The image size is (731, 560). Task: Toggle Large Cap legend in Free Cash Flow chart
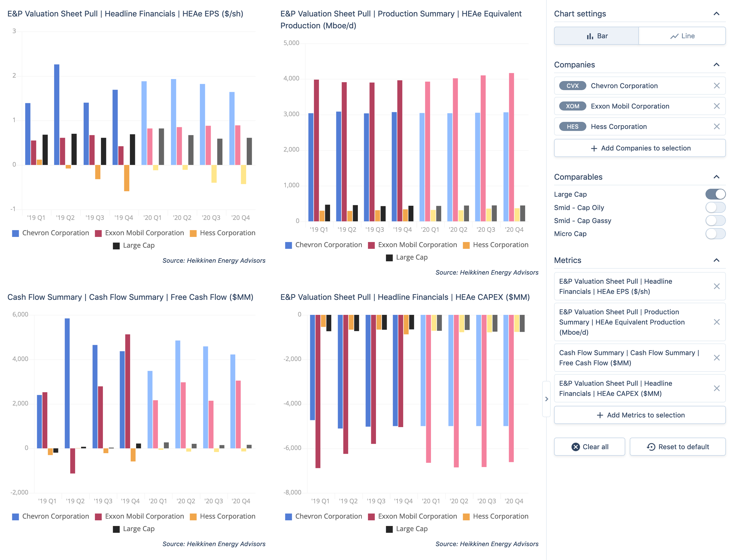[x=134, y=529]
